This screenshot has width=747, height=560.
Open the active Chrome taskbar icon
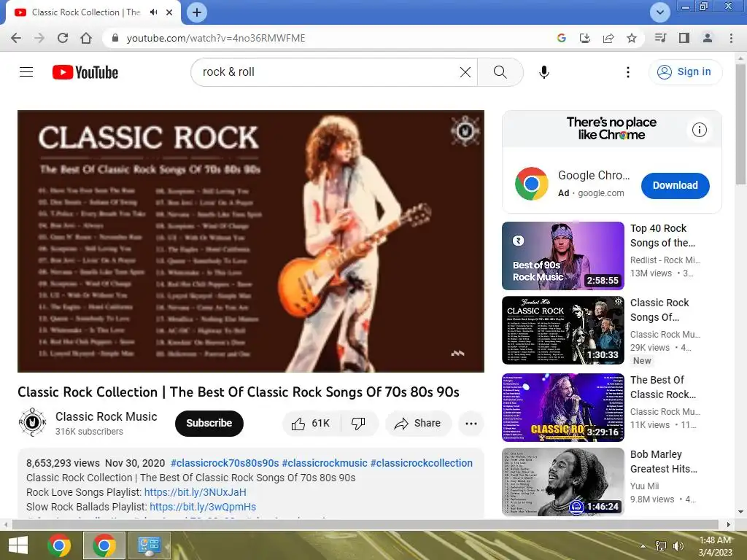pos(104,545)
